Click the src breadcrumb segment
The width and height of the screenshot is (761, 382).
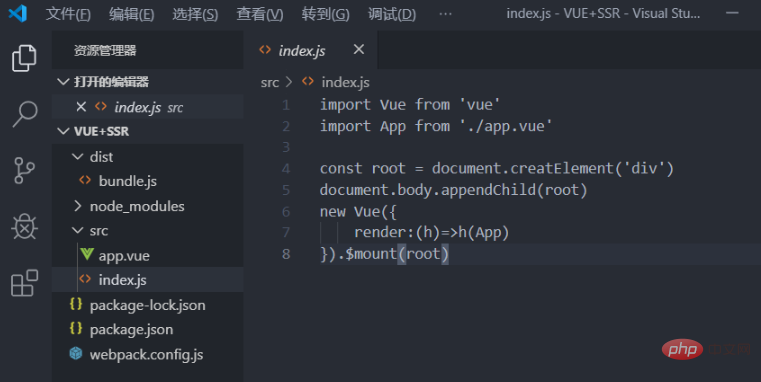[x=270, y=83]
